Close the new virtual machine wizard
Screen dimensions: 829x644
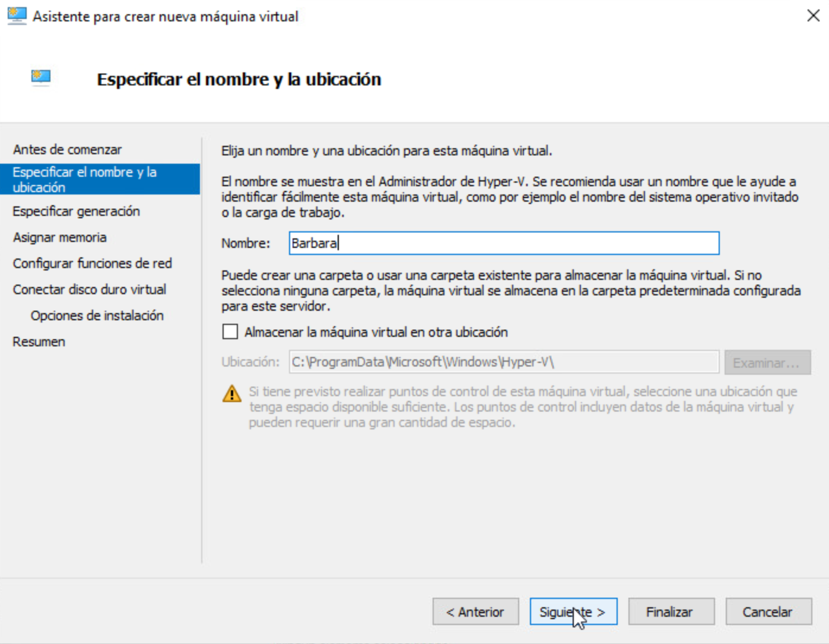(813, 16)
